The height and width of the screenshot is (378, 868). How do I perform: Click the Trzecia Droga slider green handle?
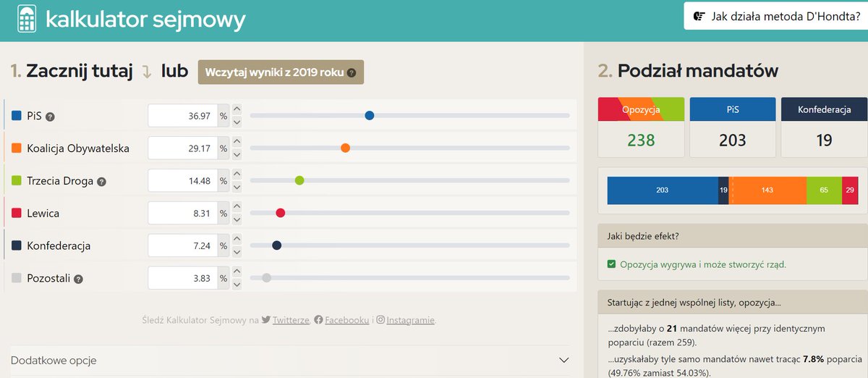(x=299, y=180)
